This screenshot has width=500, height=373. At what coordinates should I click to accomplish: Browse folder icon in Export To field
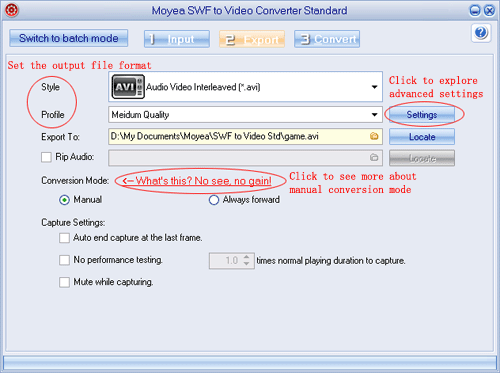[374, 136]
